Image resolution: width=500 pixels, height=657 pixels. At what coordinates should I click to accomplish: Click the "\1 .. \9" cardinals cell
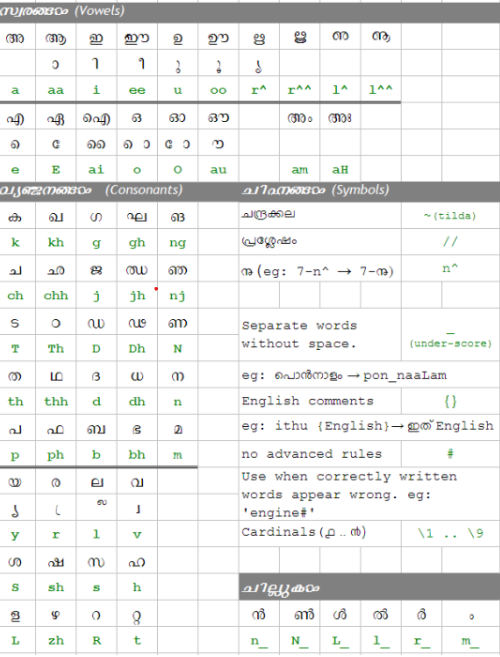450,533
